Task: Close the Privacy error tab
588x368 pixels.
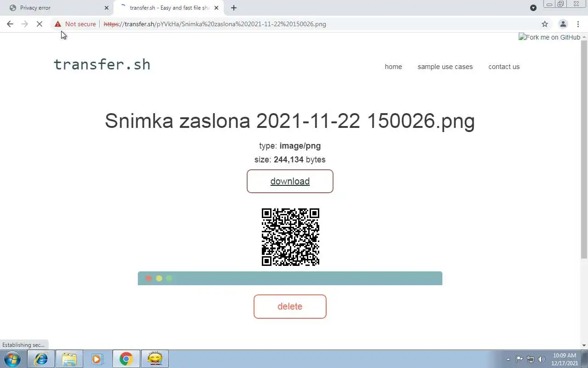Action: pyautogui.click(x=107, y=8)
